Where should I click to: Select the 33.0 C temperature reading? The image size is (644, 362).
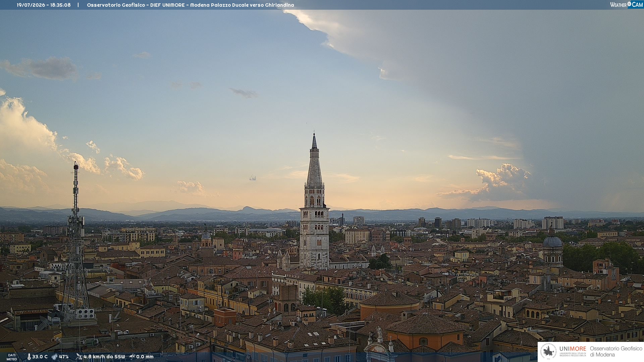(40, 357)
